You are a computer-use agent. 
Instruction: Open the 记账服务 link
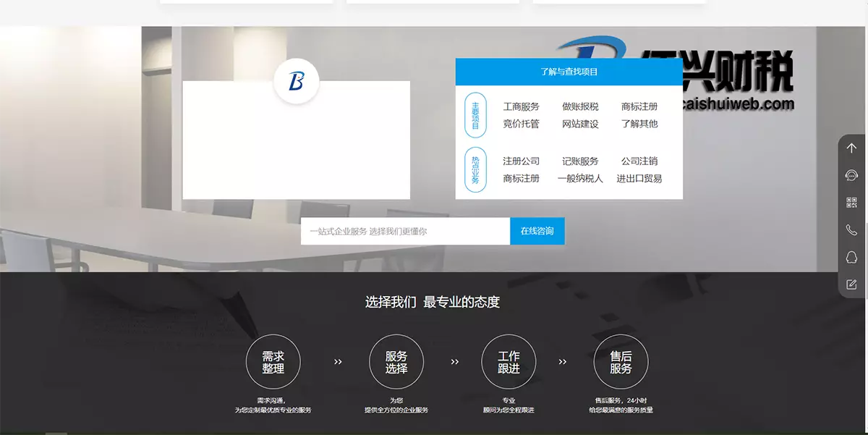click(580, 161)
